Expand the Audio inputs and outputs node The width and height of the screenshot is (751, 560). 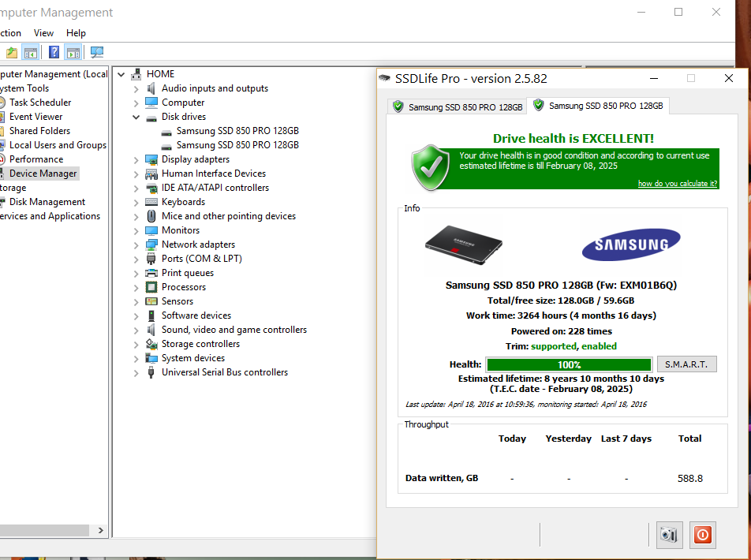(136, 88)
